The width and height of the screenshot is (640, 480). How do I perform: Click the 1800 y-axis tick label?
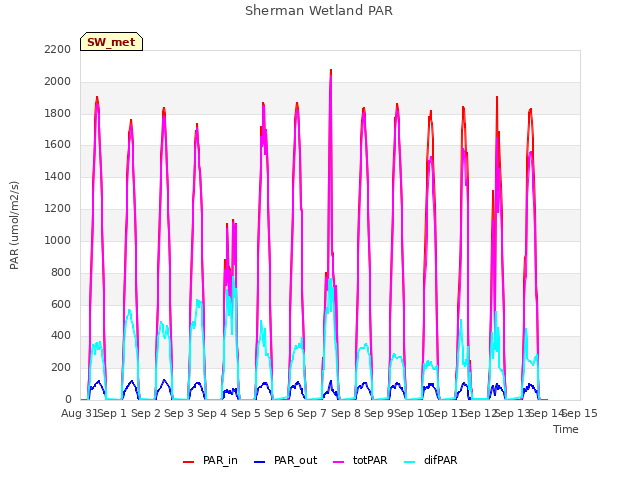58,113
